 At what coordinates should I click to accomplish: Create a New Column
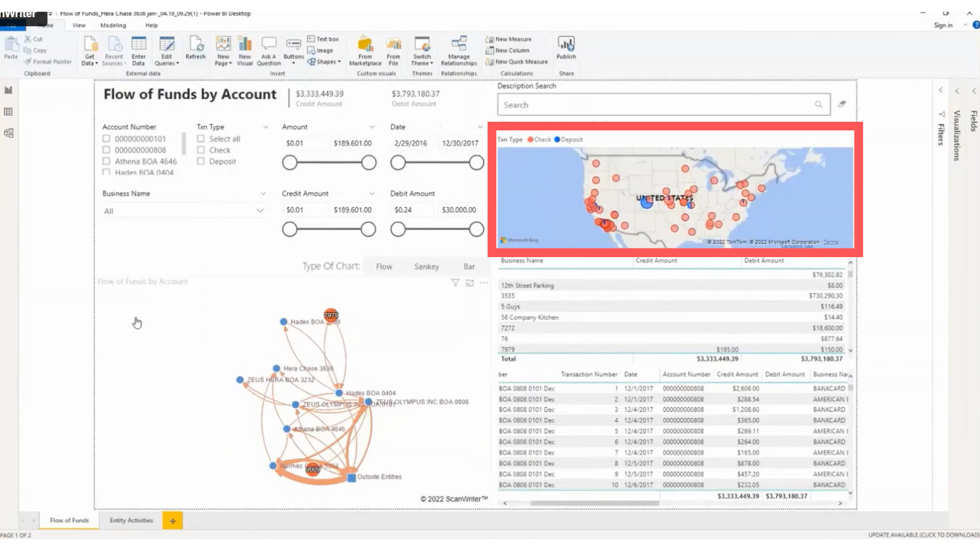[x=507, y=50]
